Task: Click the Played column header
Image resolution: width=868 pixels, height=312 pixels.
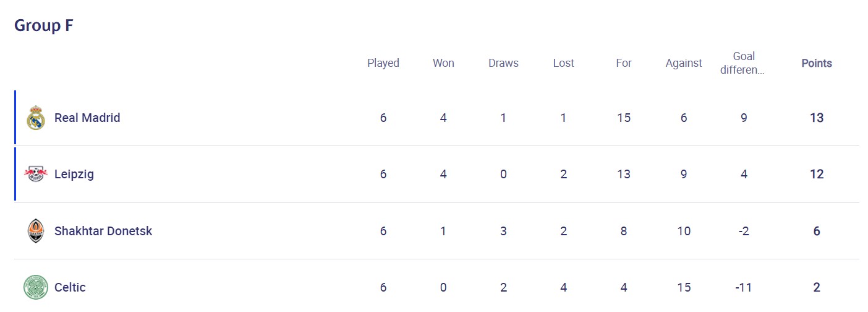Action: [x=383, y=63]
